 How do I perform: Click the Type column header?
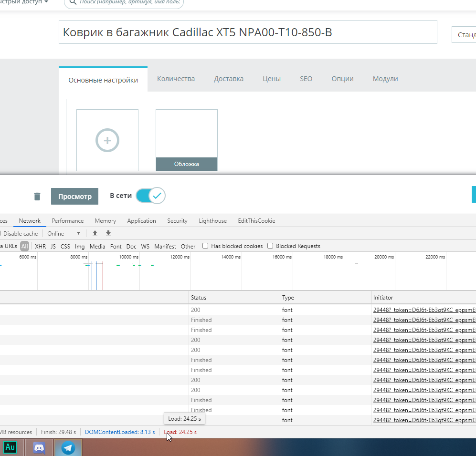[325, 298]
